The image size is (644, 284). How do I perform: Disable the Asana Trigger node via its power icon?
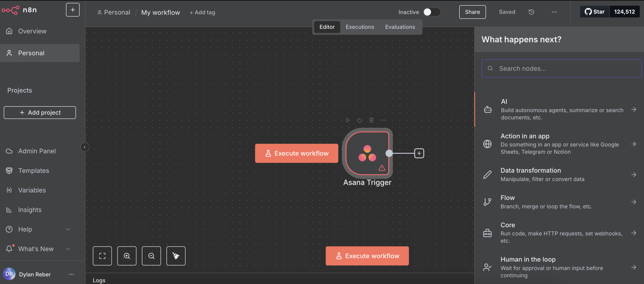point(359,120)
